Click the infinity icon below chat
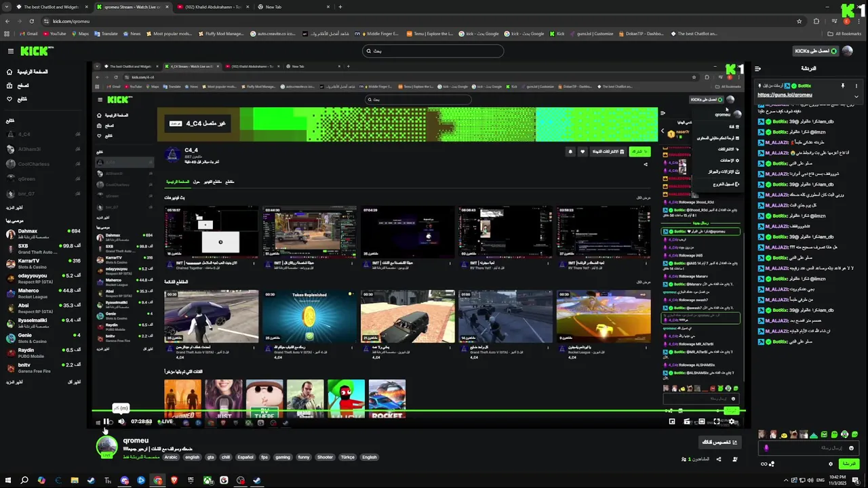This screenshot has width=868, height=488. (x=764, y=464)
